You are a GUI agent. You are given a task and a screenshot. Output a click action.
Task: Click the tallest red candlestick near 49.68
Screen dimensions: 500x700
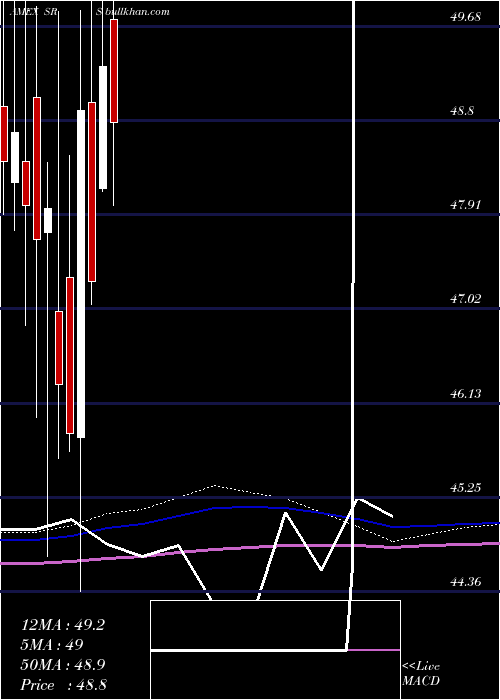pyautogui.click(x=114, y=71)
